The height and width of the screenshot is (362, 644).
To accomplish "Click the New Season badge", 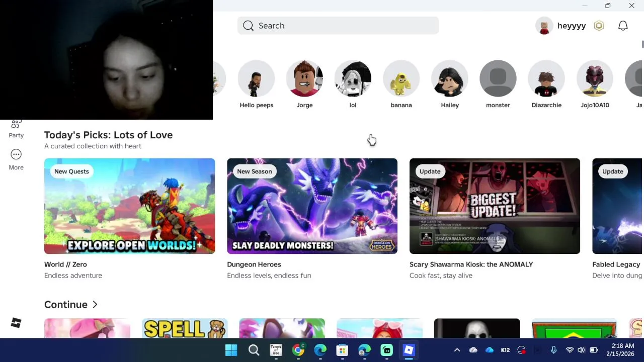I will (x=254, y=171).
